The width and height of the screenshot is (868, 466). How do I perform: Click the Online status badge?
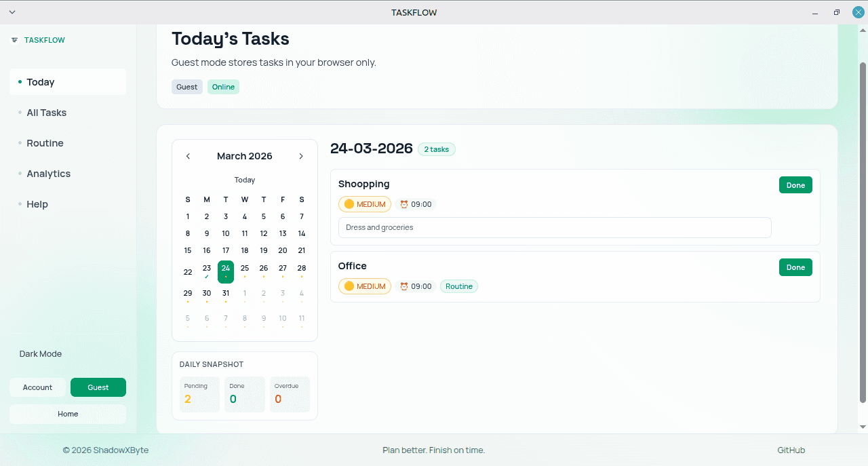tap(223, 87)
